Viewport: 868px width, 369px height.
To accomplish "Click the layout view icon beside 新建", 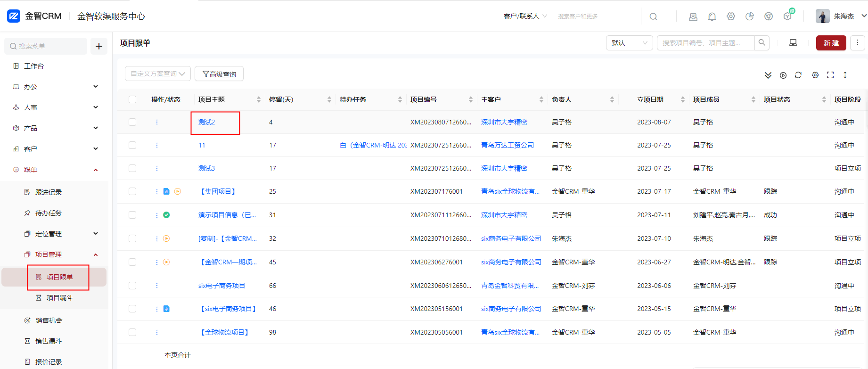I will pos(793,43).
